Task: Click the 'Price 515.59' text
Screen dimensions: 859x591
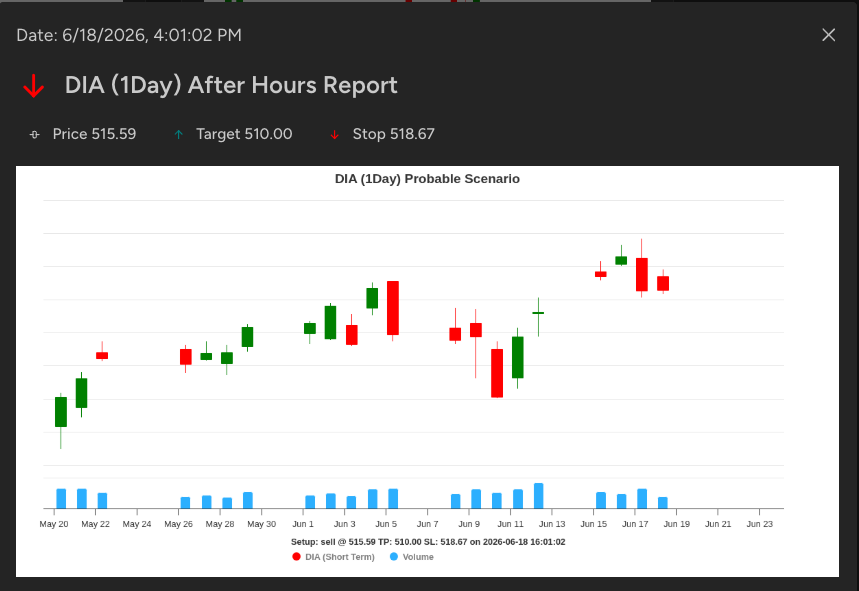Action: pyautogui.click(x=94, y=134)
